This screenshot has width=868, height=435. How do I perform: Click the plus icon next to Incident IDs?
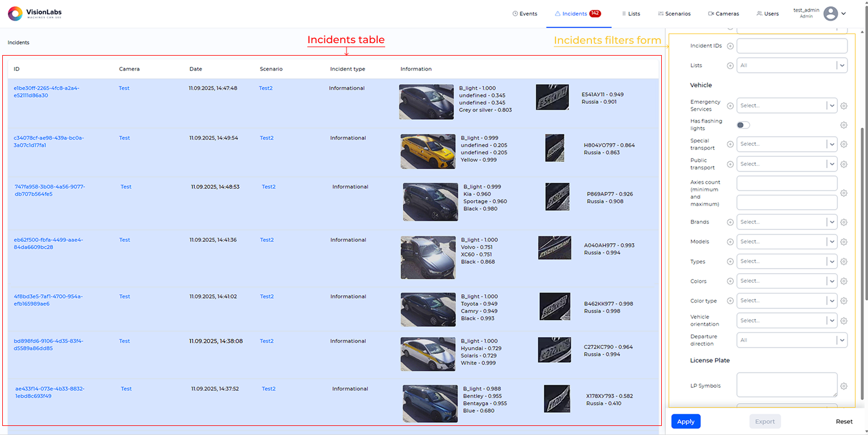click(730, 46)
